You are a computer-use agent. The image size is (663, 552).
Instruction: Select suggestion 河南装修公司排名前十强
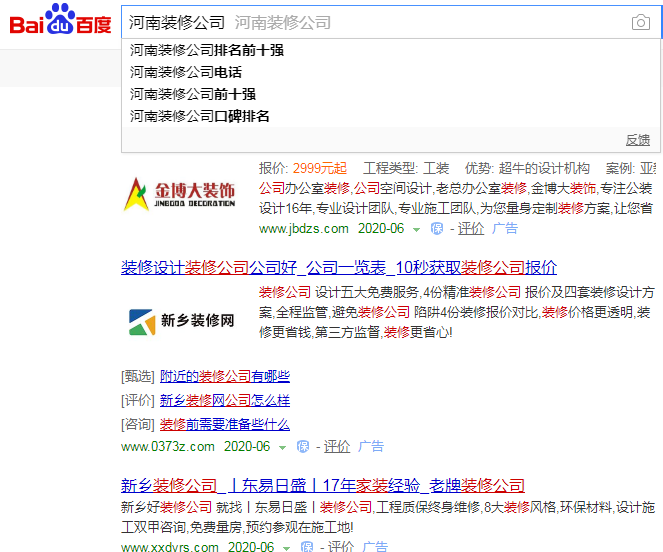[x=206, y=50]
